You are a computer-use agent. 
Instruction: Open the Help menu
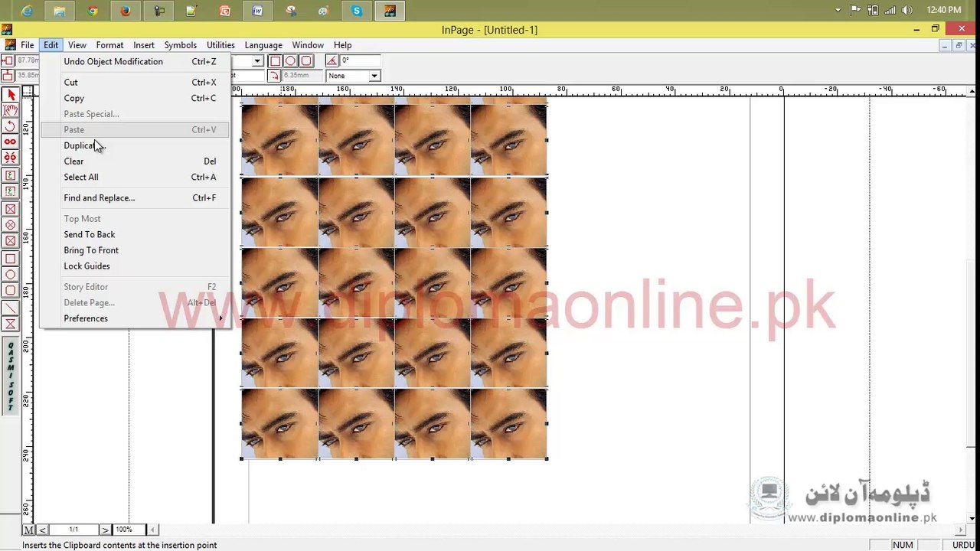343,45
